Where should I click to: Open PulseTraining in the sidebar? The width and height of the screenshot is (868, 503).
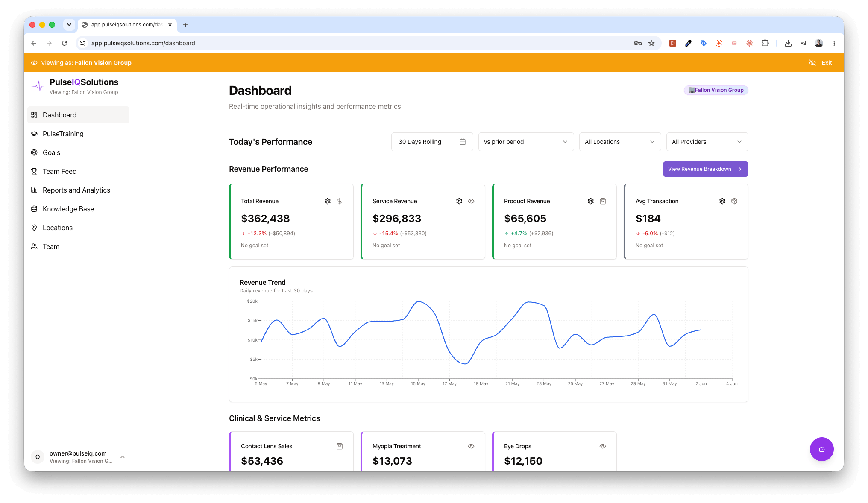(78, 134)
